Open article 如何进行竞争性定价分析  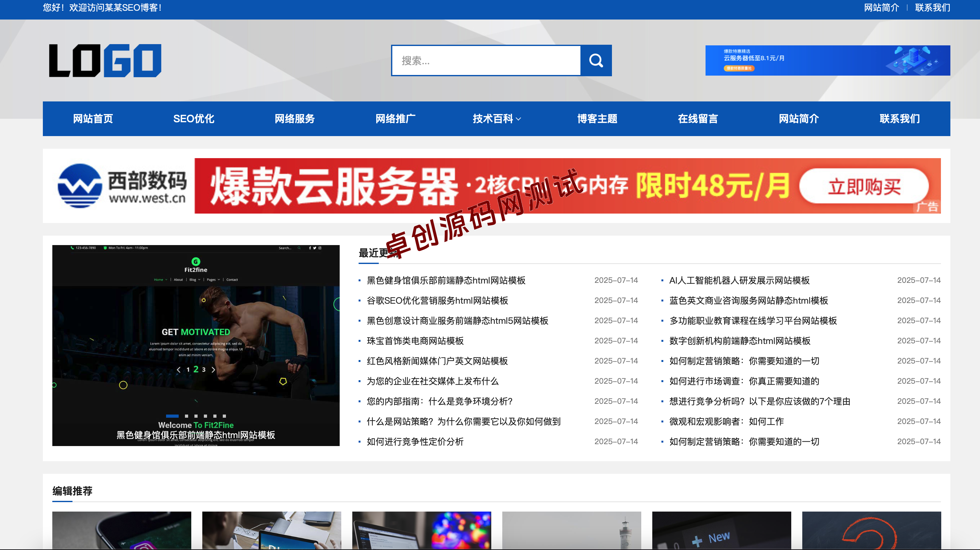pos(415,442)
